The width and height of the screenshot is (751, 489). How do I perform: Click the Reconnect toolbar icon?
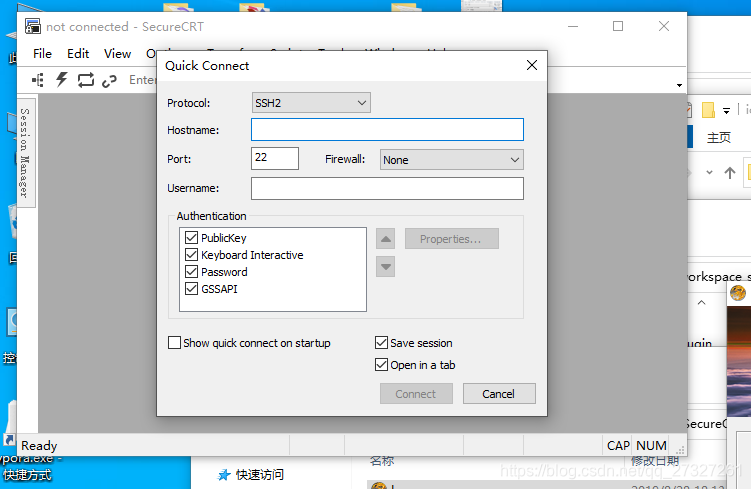86,80
